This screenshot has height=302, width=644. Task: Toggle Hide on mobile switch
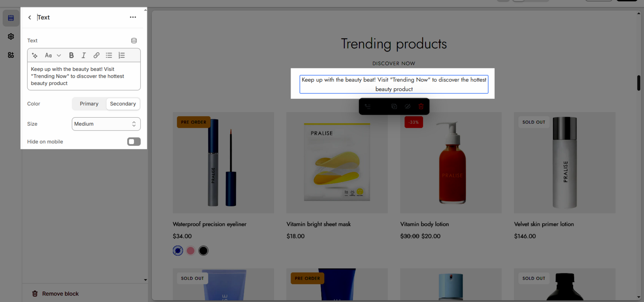(134, 142)
